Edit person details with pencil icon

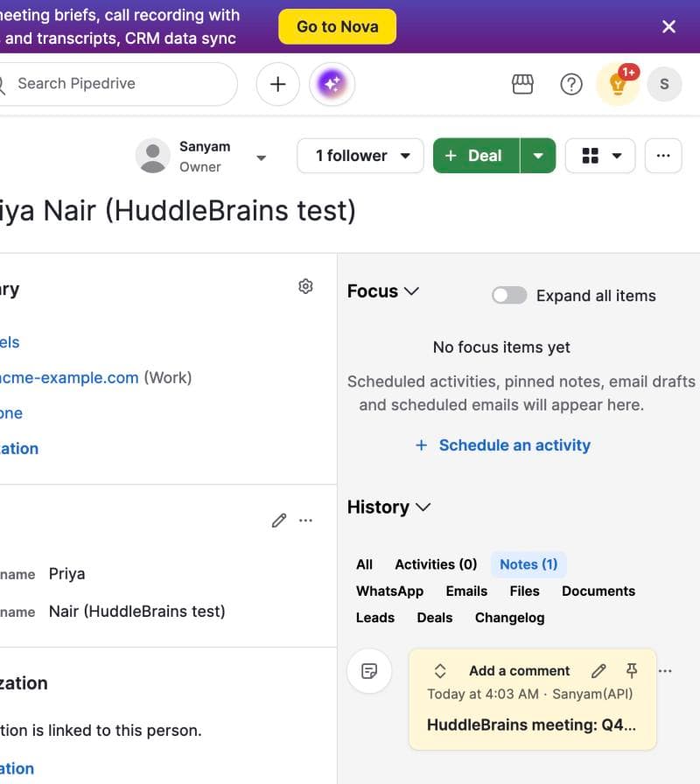click(x=279, y=521)
